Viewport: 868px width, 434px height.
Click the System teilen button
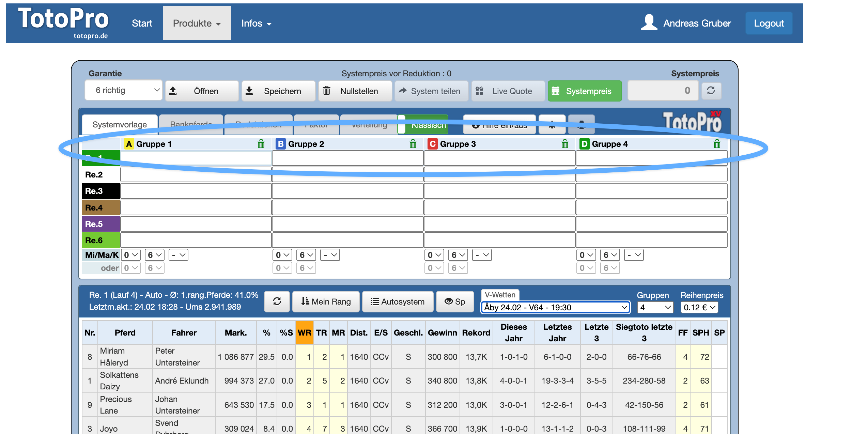431,91
